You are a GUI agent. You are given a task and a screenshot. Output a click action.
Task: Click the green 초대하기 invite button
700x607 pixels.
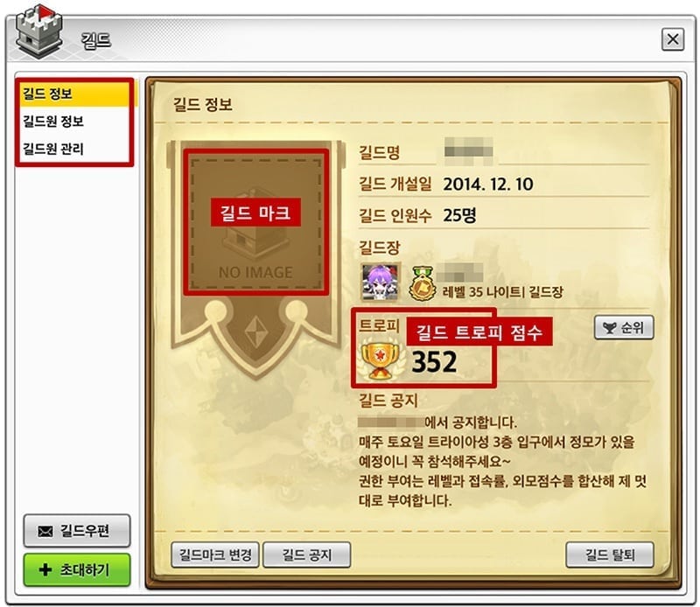tap(77, 570)
